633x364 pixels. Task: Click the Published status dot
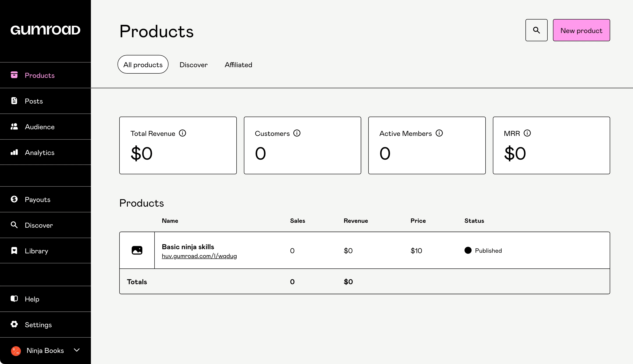[x=468, y=250]
